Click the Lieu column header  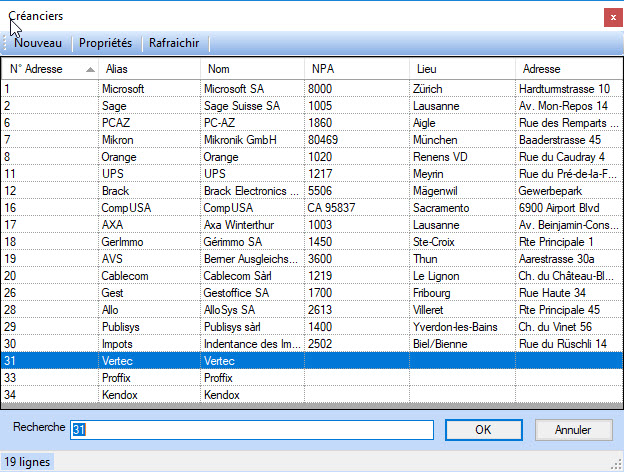pos(462,69)
